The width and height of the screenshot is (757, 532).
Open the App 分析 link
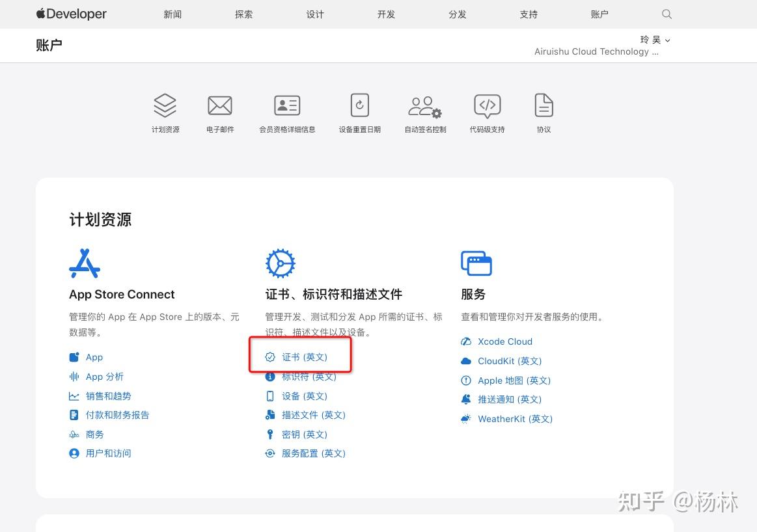point(105,377)
